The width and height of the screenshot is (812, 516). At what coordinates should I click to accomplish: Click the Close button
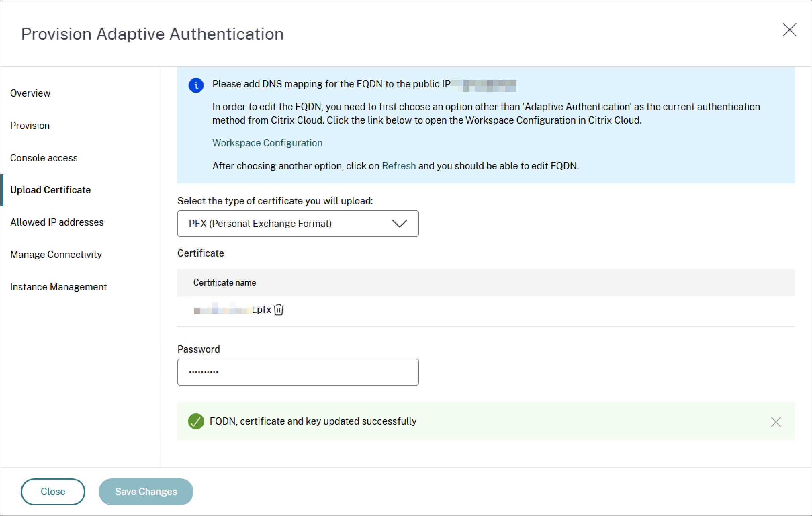tap(53, 491)
